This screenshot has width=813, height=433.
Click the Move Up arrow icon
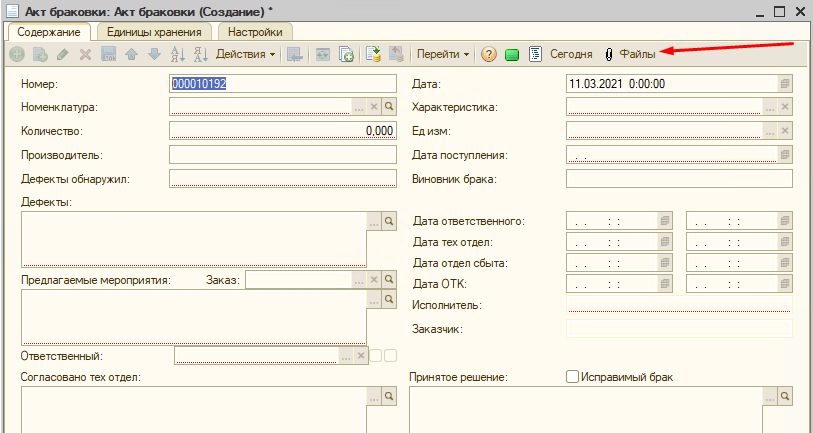[x=131, y=54]
